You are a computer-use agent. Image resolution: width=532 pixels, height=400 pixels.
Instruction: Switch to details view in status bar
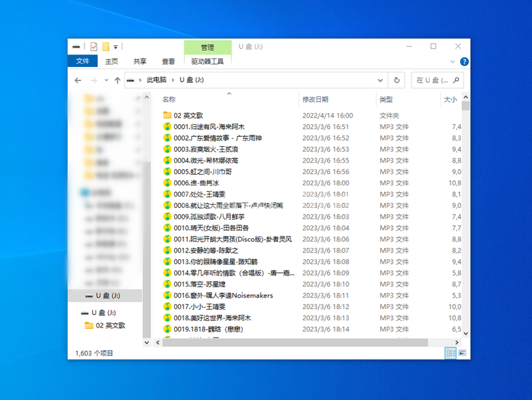(451, 353)
